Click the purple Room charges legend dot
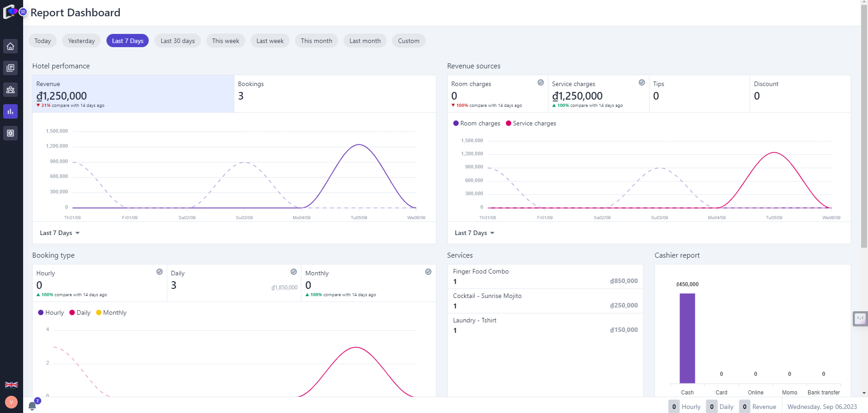Viewport: 868px width, 413px height. [x=456, y=123]
